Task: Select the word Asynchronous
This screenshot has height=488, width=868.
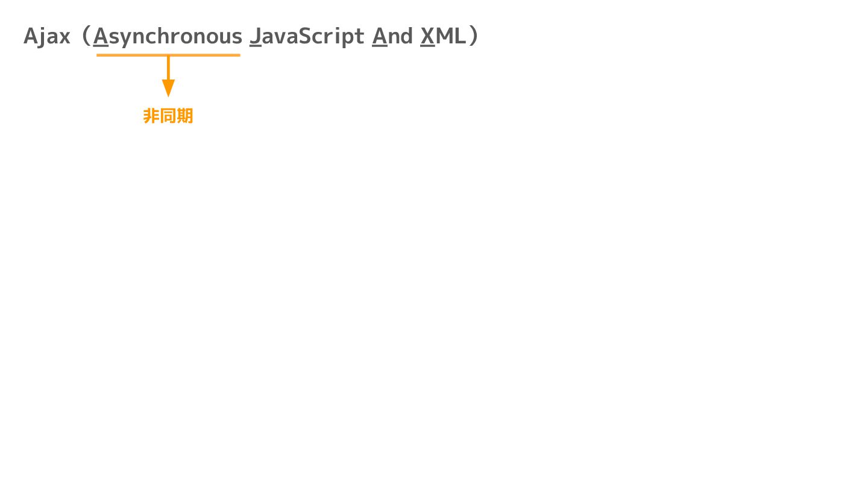Action: 168,37
